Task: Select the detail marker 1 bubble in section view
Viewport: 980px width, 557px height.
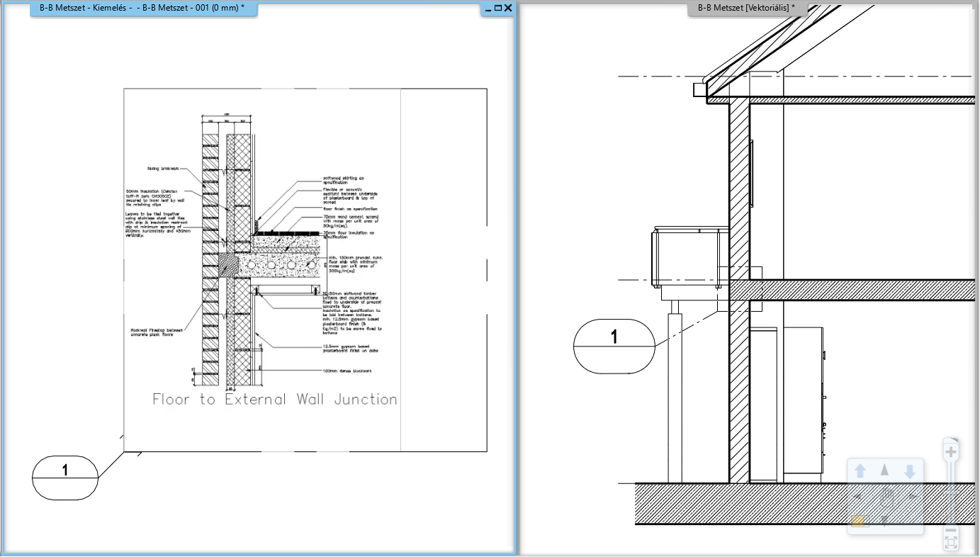Action: point(614,346)
